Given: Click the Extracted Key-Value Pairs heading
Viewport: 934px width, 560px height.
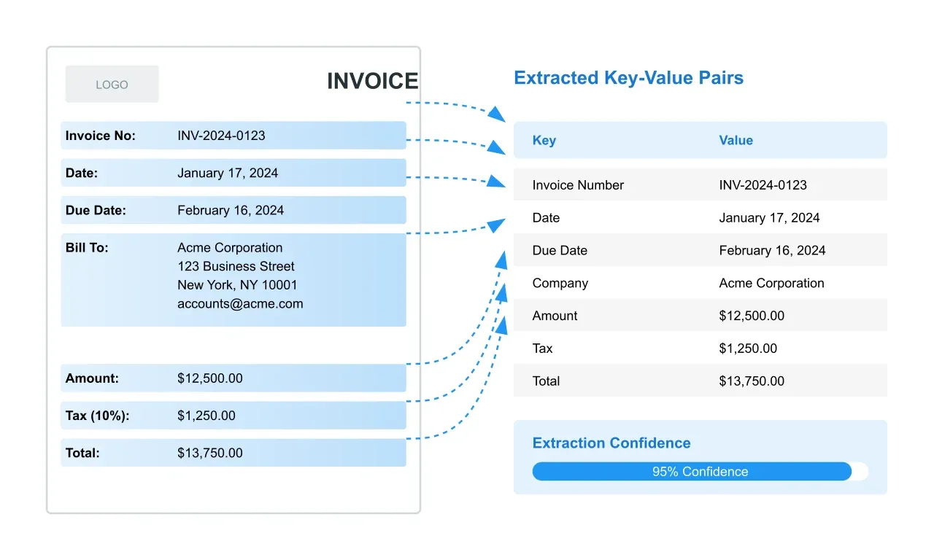Looking at the screenshot, I should 629,77.
